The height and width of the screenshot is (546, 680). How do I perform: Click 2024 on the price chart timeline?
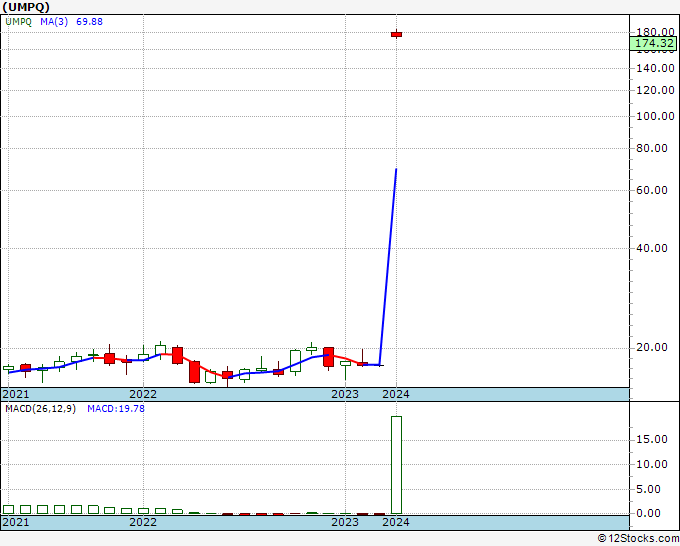pyautogui.click(x=396, y=394)
